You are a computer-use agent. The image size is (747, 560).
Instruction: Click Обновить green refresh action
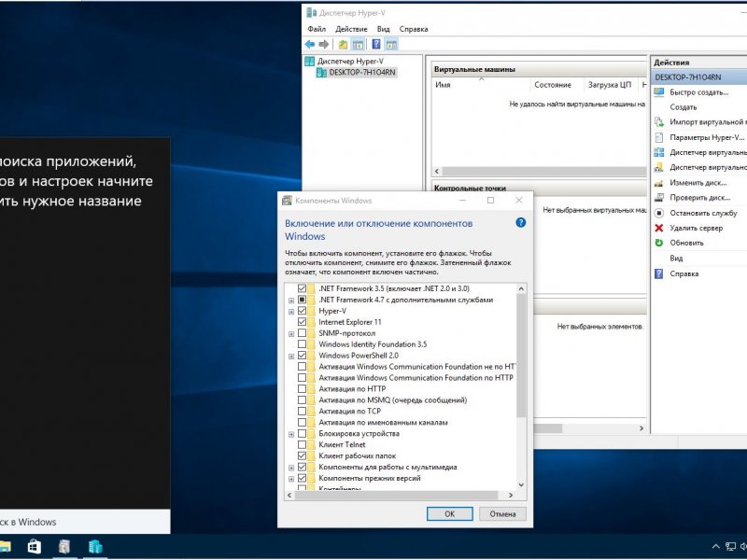(x=659, y=243)
